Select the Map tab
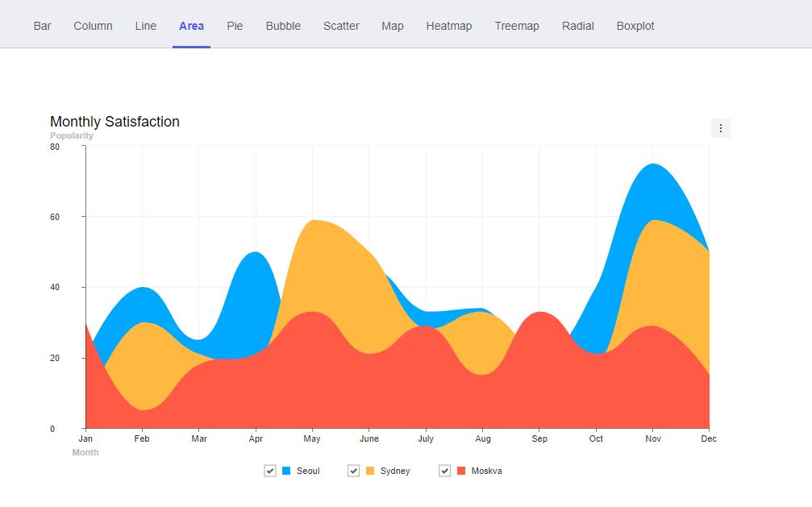812x507 pixels. pyautogui.click(x=393, y=26)
